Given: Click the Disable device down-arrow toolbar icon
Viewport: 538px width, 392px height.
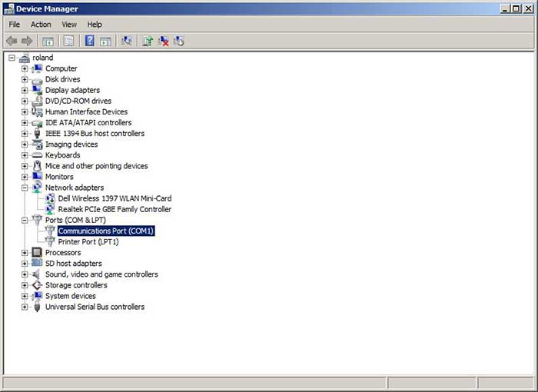Looking at the screenshot, I should click(179, 42).
